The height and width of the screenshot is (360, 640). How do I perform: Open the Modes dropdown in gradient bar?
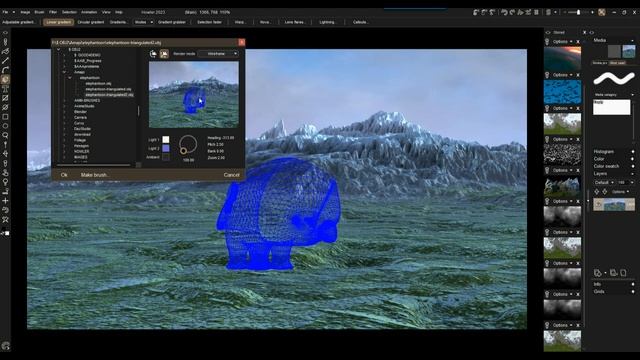[144, 22]
